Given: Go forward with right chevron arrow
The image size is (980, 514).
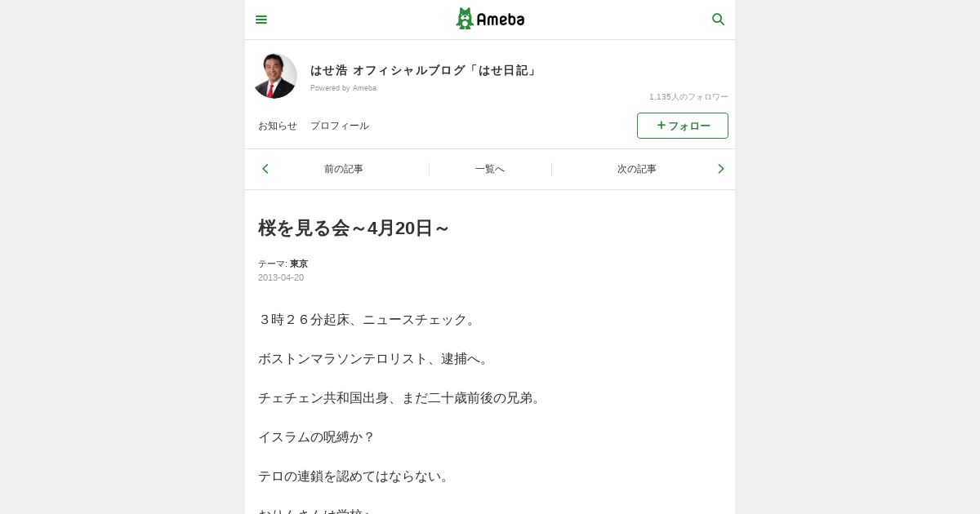Looking at the screenshot, I should pos(720,169).
